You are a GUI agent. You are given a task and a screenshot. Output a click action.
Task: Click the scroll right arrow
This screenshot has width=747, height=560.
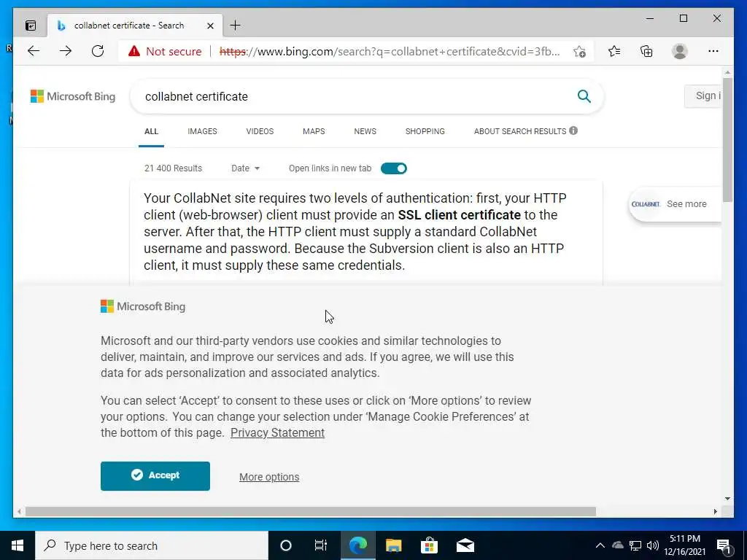click(716, 511)
